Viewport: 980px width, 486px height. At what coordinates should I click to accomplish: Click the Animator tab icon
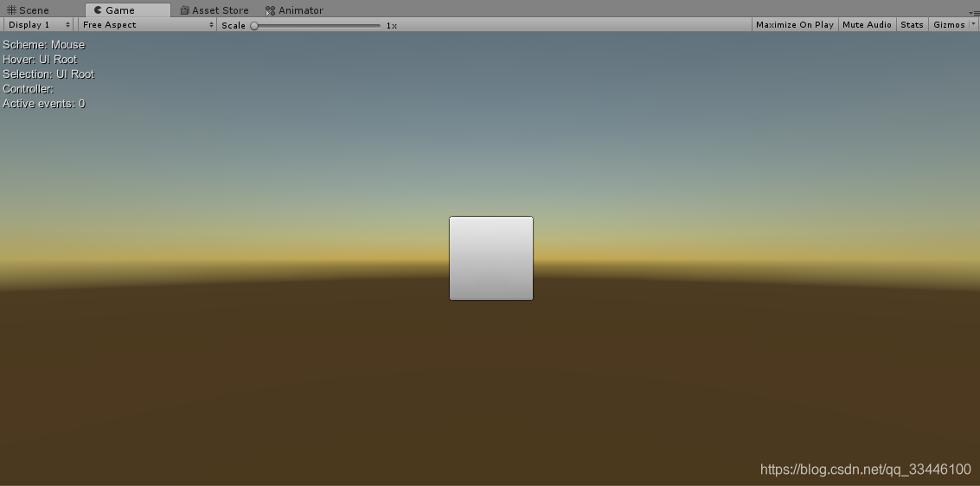point(270,10)
